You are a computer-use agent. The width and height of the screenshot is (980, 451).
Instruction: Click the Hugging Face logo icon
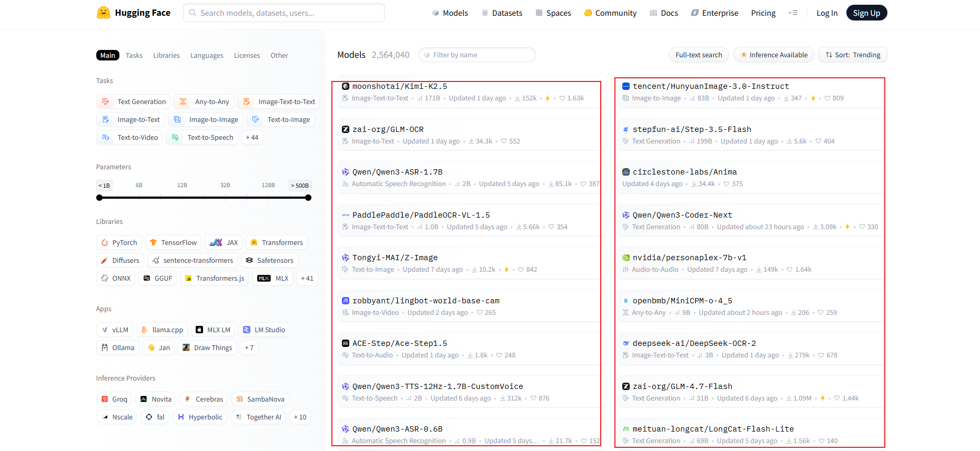click(x=103, y=13)
